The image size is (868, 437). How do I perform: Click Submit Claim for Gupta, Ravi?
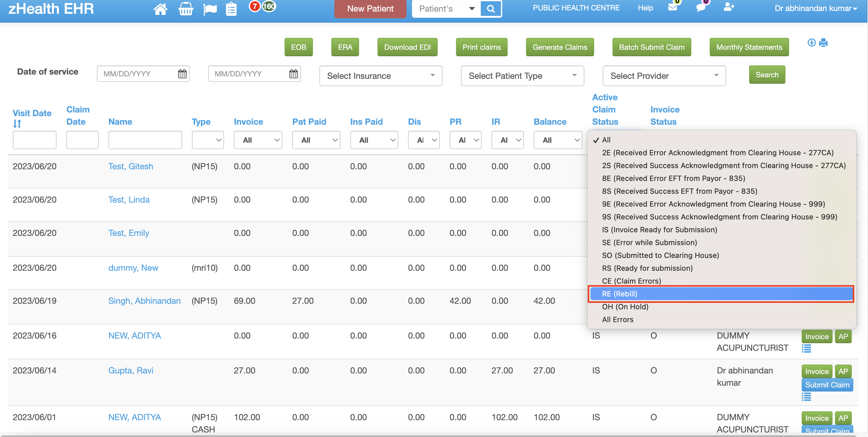pyautogui.click(x=827, y=385)
